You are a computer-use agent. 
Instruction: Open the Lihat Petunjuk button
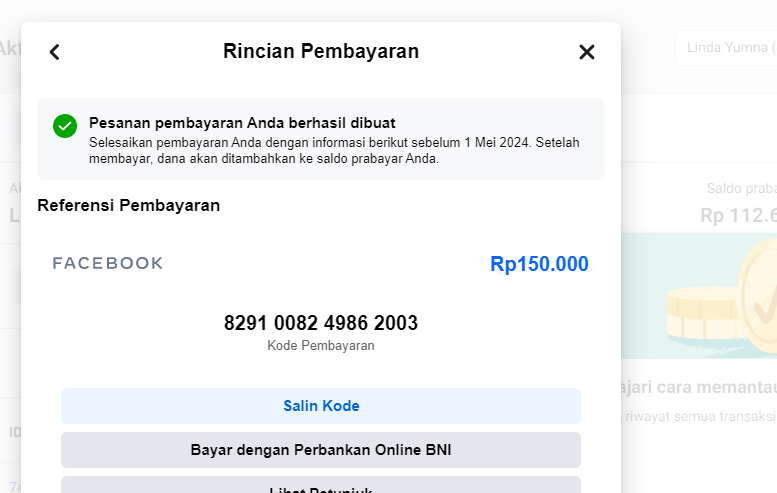[x=321, y=488]
